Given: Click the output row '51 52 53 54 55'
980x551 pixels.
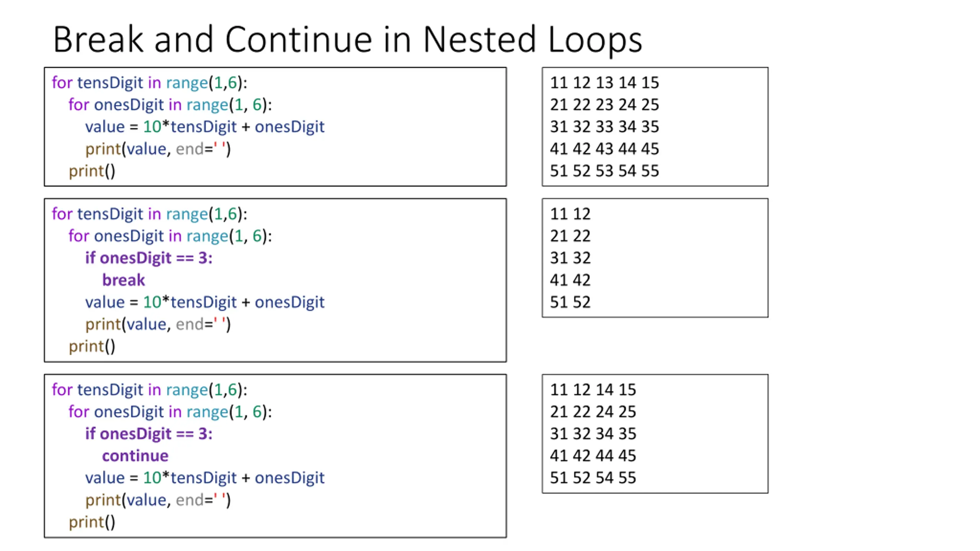Looking at the screenshot, I should point(604,171).
